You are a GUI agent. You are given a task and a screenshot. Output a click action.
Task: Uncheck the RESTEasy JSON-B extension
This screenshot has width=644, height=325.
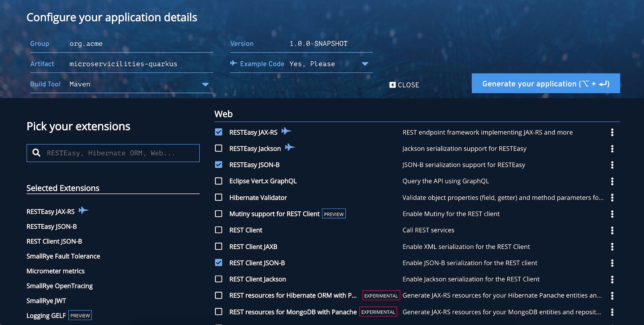(x=219, y=164)
